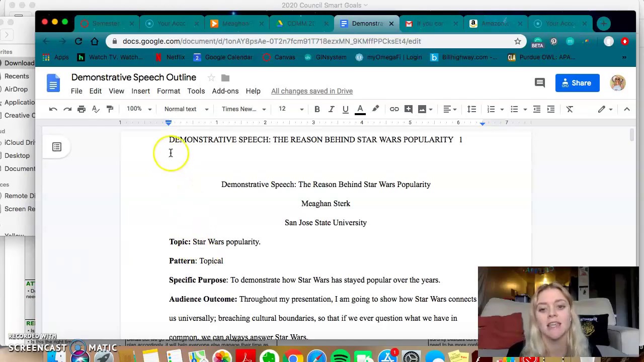The width and height of the screenshot is (644, 362).
Task: Toggle underline formatting
Action: click(345, 109)
